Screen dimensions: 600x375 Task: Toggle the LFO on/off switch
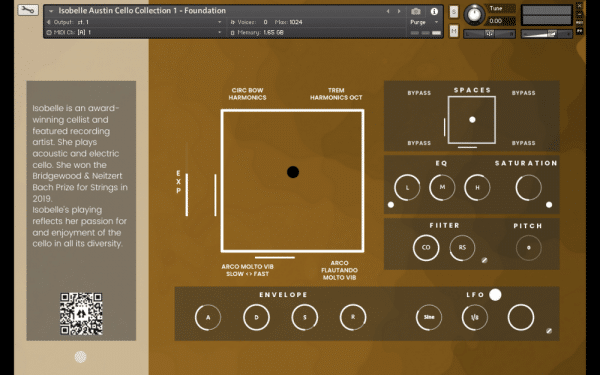tap(495, 295)
